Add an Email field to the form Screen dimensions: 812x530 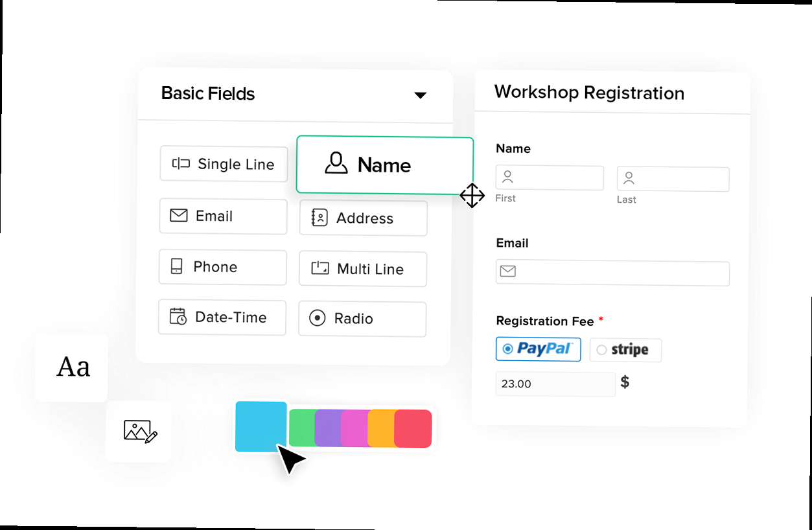tap(222, 216)
